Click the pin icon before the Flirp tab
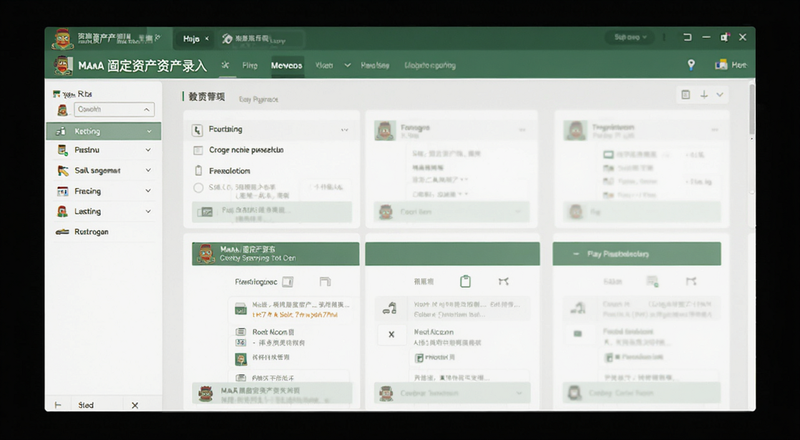800x440 pixels. click(x=226, y=65)
